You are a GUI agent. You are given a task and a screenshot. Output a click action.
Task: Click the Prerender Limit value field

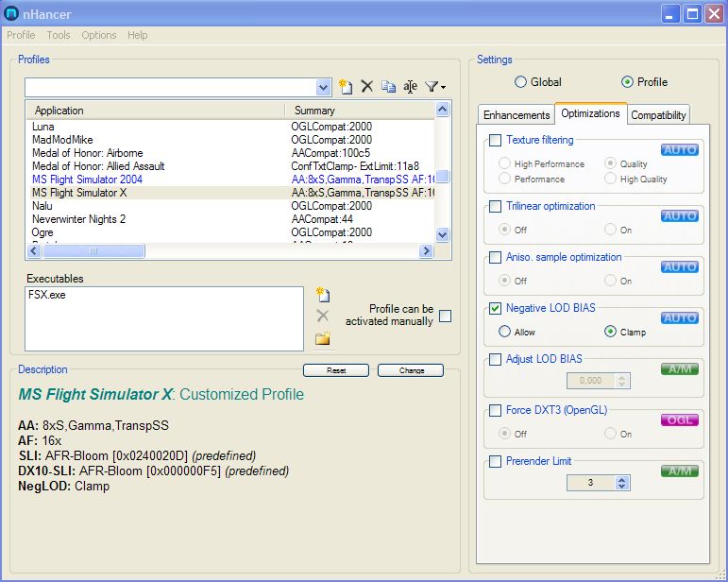point(590,483)
